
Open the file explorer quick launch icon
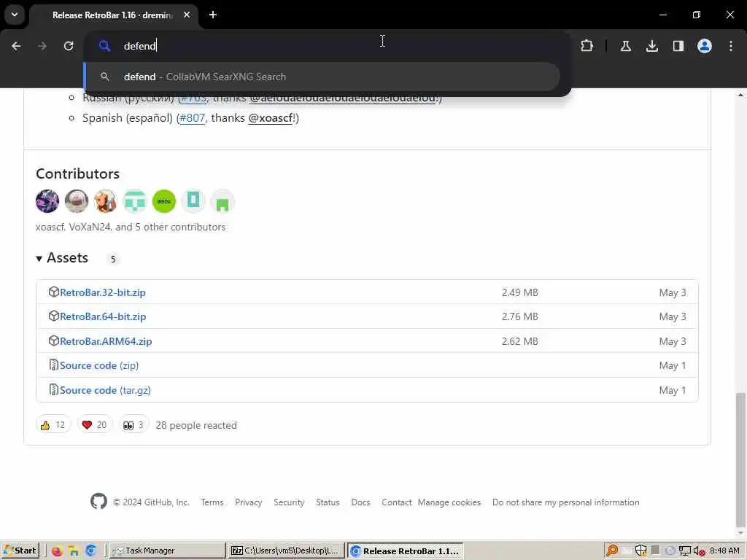pos(74,551)
